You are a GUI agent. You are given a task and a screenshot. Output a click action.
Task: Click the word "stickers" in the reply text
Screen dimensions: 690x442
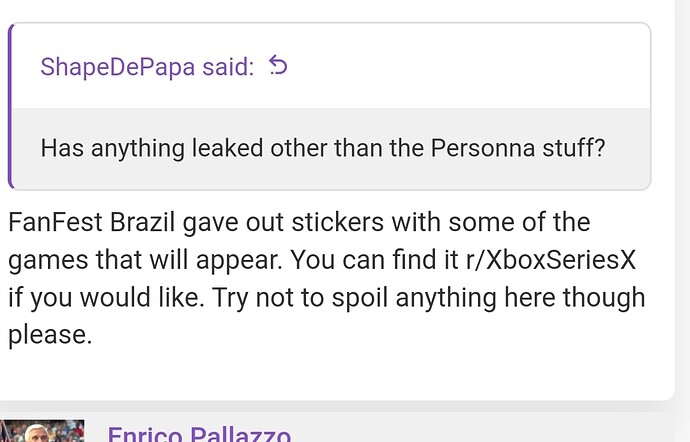[x=338, y=222]
